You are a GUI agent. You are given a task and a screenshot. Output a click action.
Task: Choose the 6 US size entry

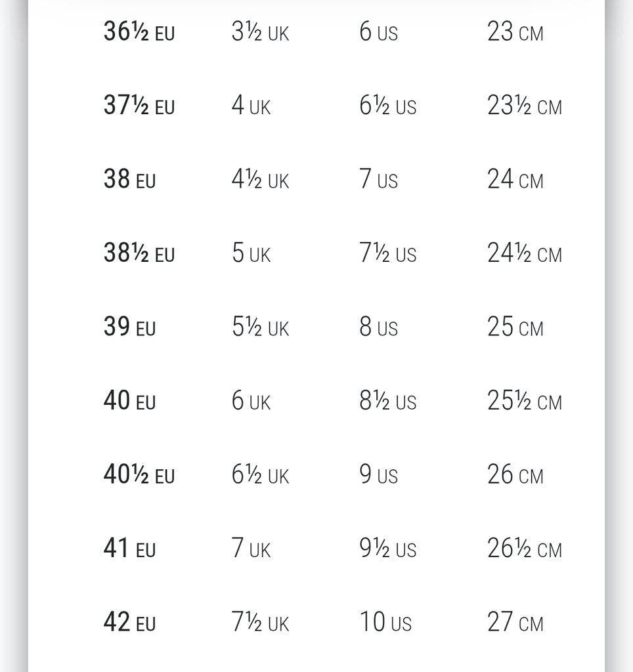(x=378, y=32)
